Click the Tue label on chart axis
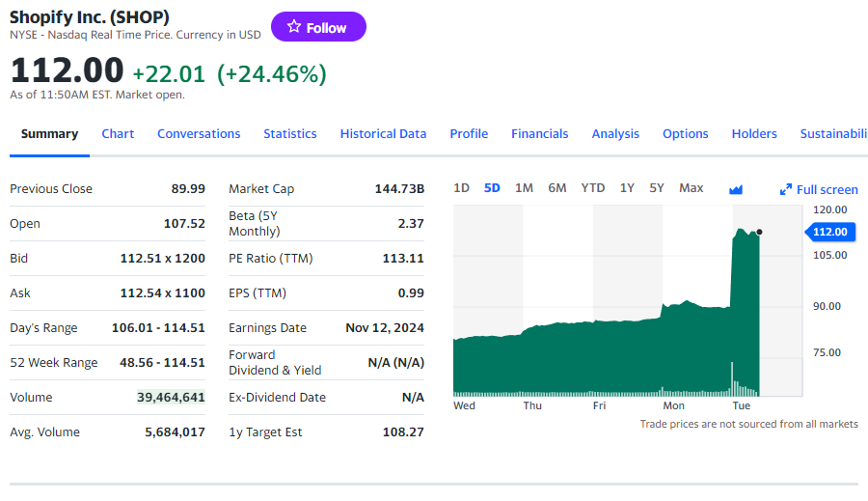The image size is (868, 501). tap(742, 405)
